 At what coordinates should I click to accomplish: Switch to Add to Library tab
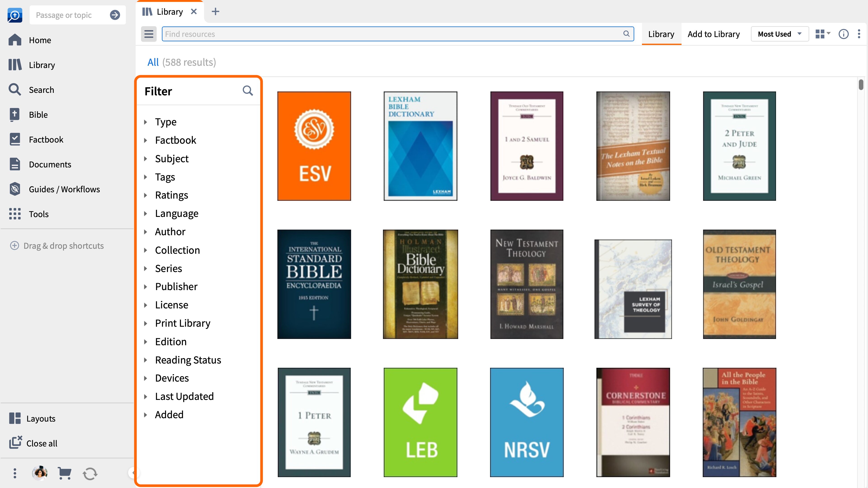point(713,34)
